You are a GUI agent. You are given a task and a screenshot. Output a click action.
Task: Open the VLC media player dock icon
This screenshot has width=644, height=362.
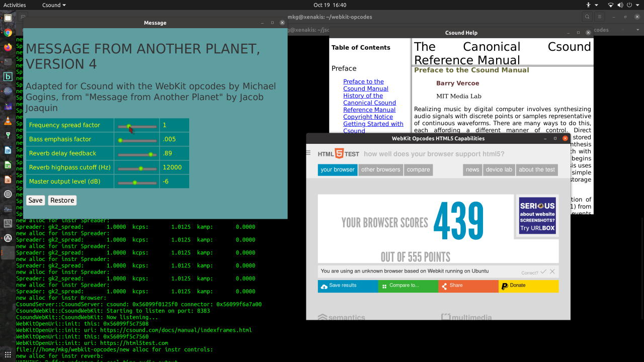pyautogui.click(x=8, y=121)
